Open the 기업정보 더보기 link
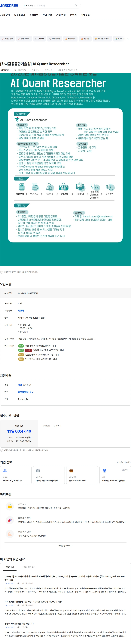Image resolution: width=131 pixels, height=644 pixels. [123, 462]
